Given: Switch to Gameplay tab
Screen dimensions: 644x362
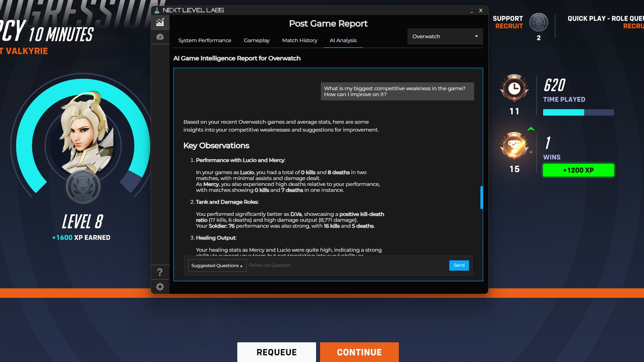Looking at the screenshot, I should (x=257, y=41).
